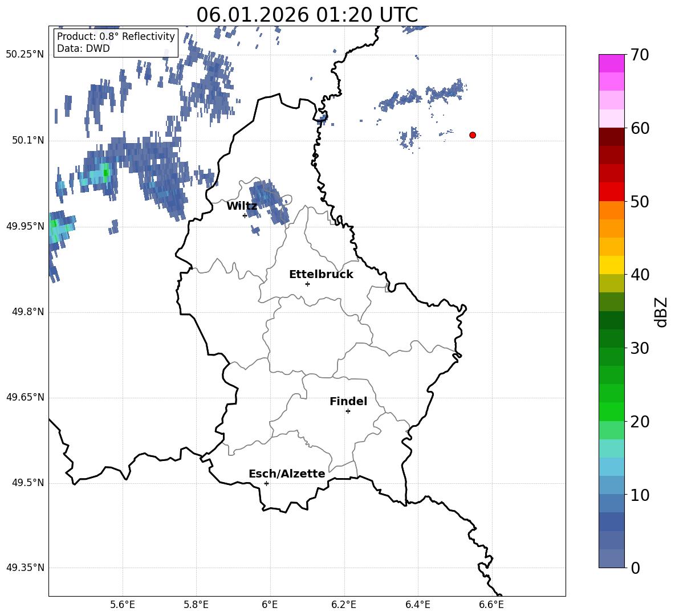This screenshot has width=675, height=616.
Task: Click the Findel station cross marker
Action: point(348,411)
